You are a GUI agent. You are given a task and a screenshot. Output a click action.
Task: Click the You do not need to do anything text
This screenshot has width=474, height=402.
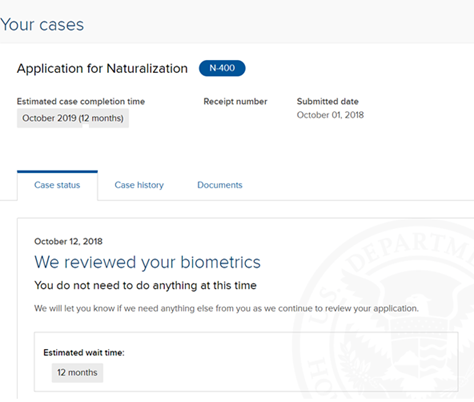click(x=145, y=285)
